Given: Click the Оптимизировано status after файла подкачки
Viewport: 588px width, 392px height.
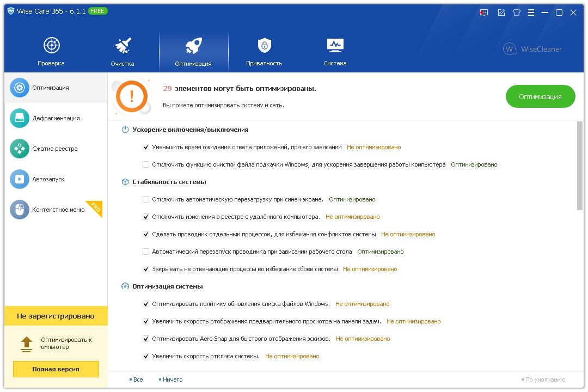Looking at the screenshot, I should 474,164.
